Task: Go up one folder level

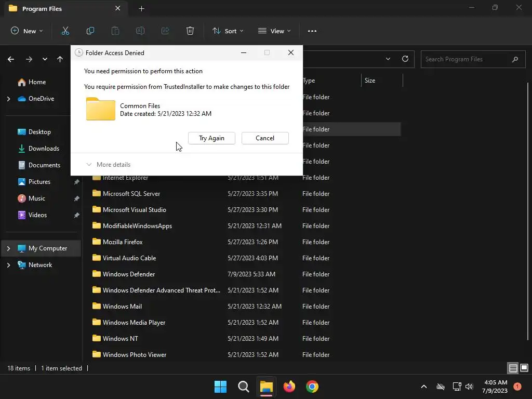Action: [x=60, y=59]
